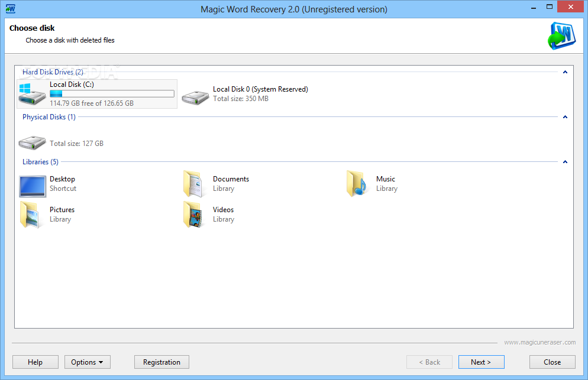The height and width of the screenshot is (380, 588).
Task: Click the 'Documents' label text
Action: coord(231,179)
